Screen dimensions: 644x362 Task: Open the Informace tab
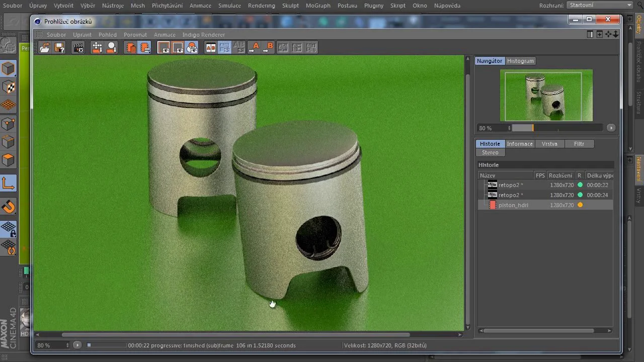tap(519, 144)
